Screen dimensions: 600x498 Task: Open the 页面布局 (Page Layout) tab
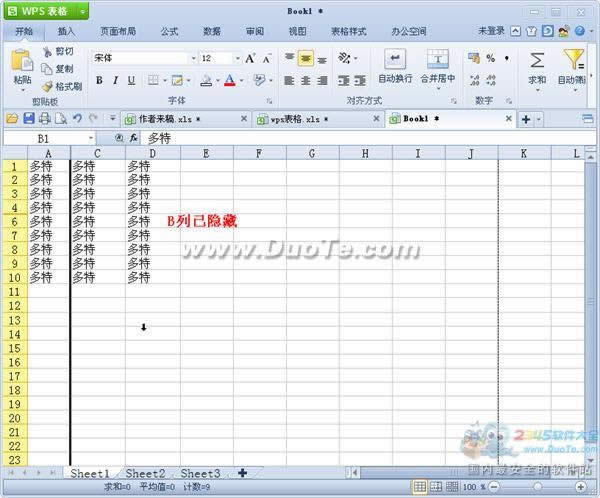coord(118,31)
